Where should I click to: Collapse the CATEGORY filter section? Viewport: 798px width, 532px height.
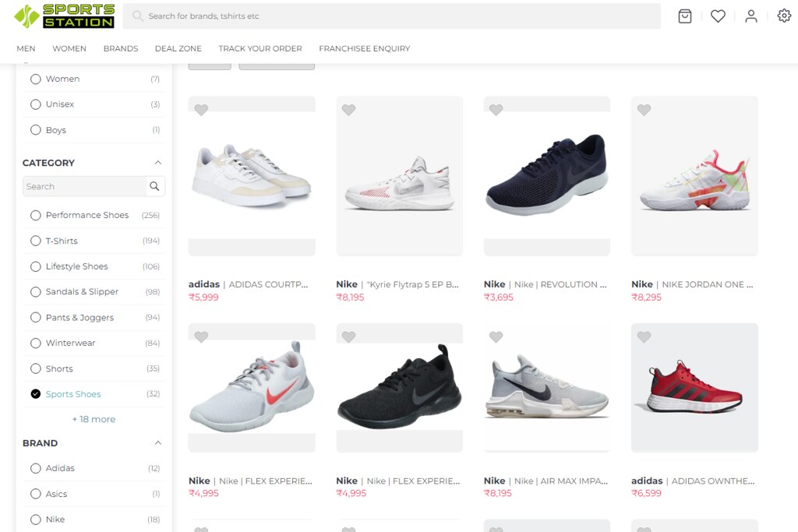point(158,162)
